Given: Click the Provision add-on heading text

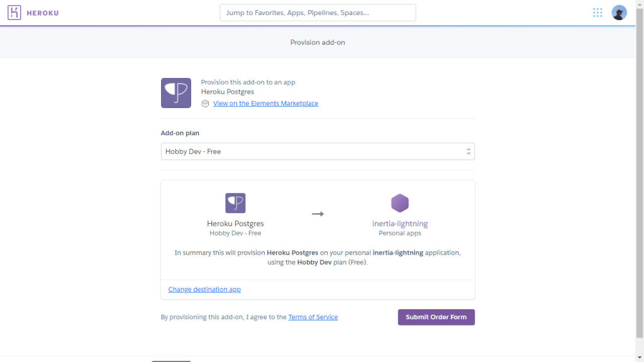Looking at the screenshot, I should [318, 42].
